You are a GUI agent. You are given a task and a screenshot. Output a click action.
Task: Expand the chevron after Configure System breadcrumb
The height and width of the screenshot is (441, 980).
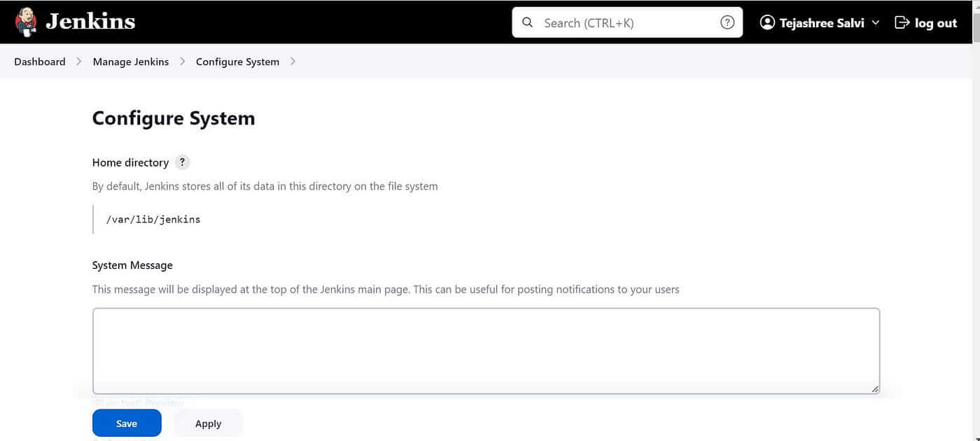coord(293,62)
